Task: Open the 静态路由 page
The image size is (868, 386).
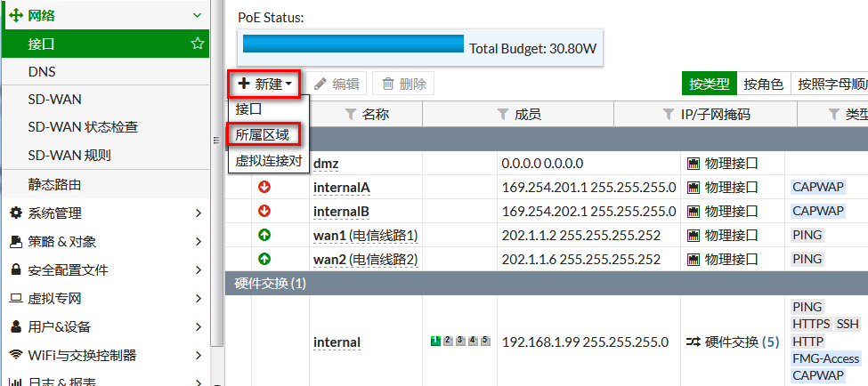Action: (x=55, y=185)
